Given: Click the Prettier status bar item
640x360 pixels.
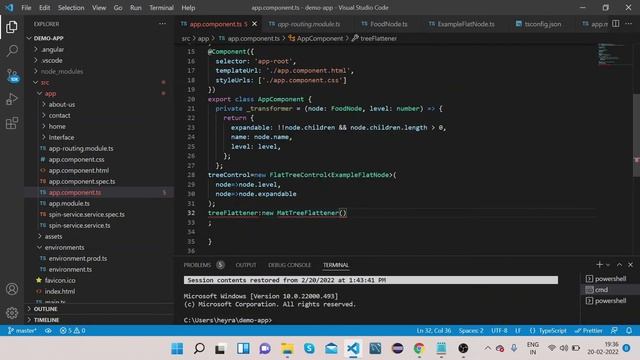Looking at the screenshot, I should click(588, 331).
